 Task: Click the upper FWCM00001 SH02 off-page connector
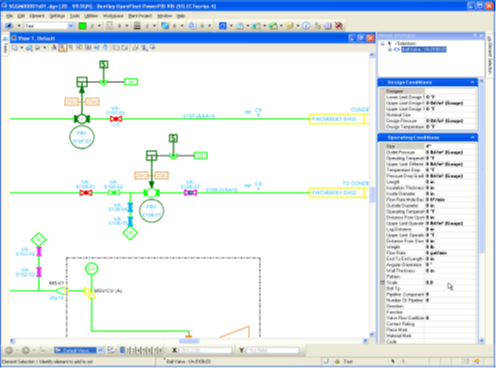coord(339,119)
